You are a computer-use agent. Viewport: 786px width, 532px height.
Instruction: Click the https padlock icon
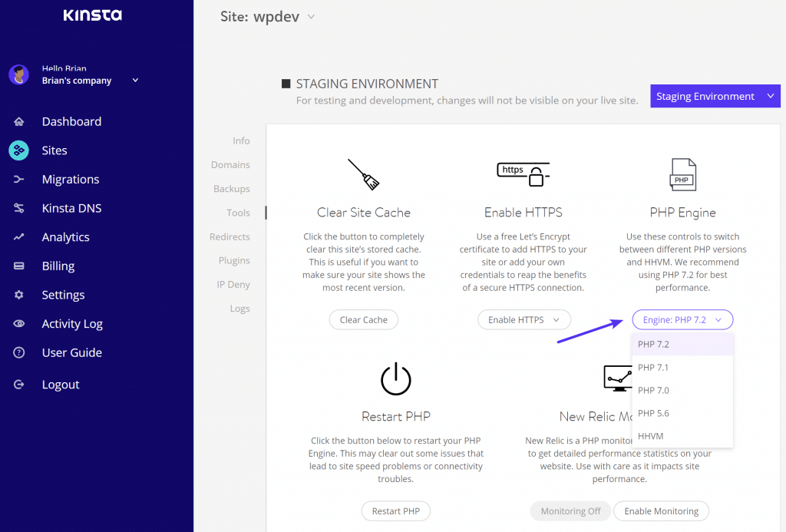coord(523,174)
